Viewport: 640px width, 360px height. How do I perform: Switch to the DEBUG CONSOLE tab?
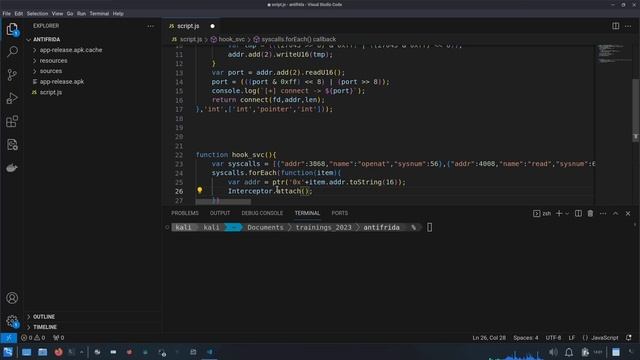262,213
